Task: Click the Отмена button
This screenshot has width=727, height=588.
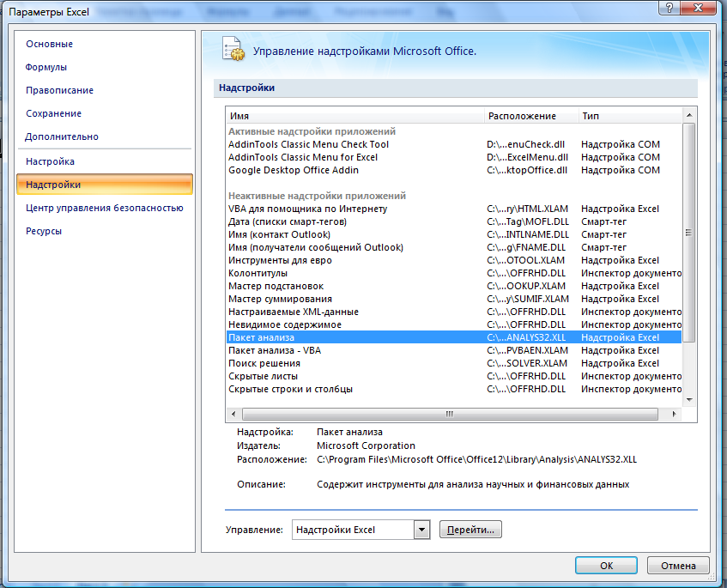Action: point(678,566)
